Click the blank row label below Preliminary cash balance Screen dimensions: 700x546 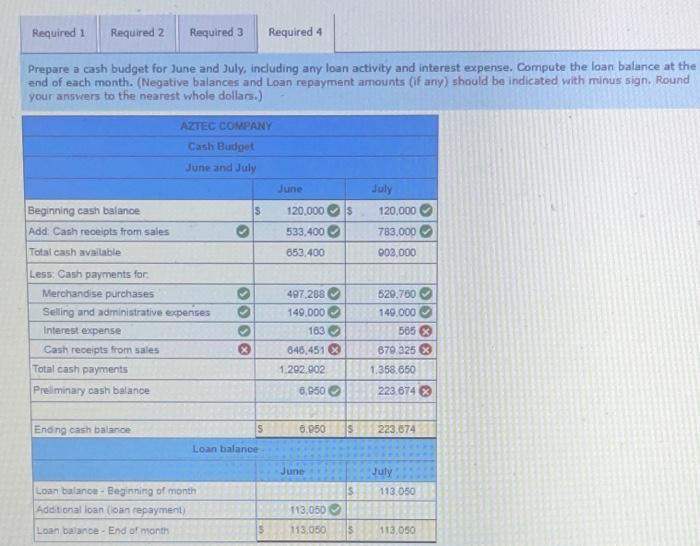[x=143, y=411]
